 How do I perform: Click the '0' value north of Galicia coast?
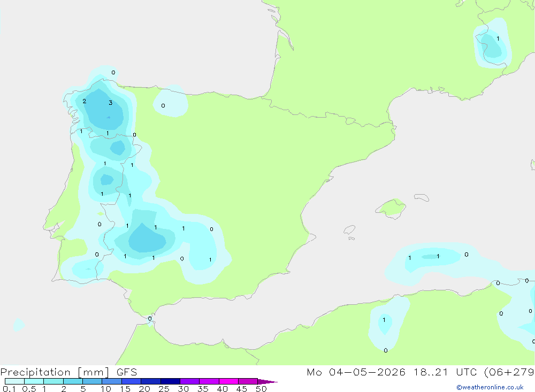coord(113,72)
